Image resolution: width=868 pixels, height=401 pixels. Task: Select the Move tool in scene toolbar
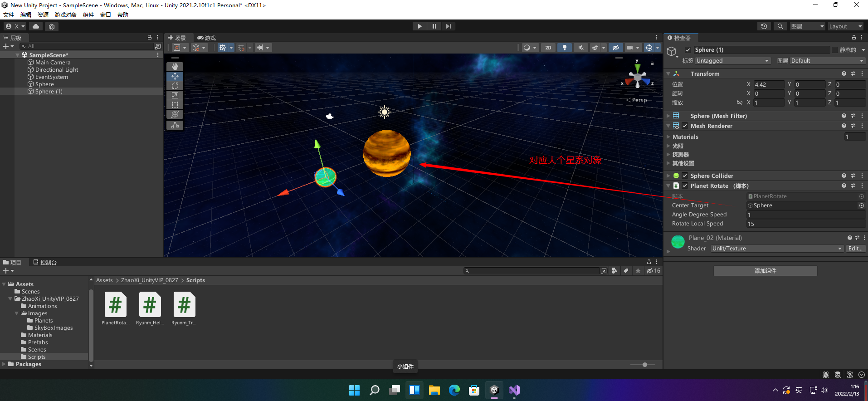coord(175,76)
